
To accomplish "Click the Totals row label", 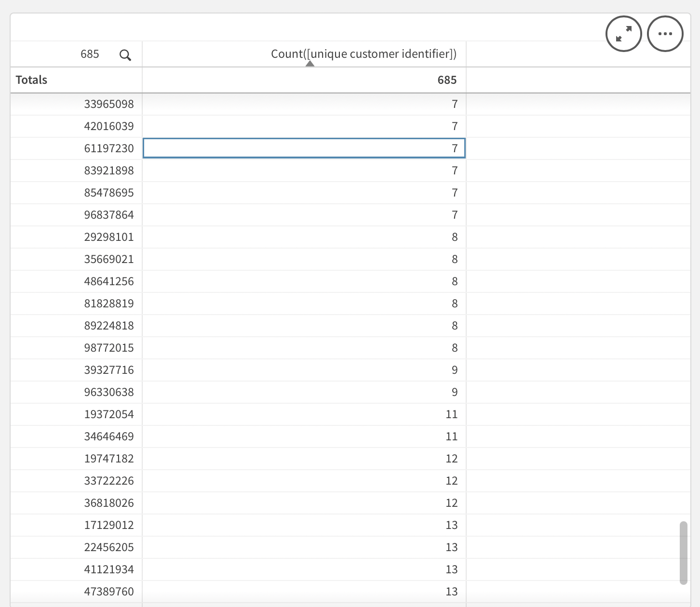I will [x=32, y=80].
